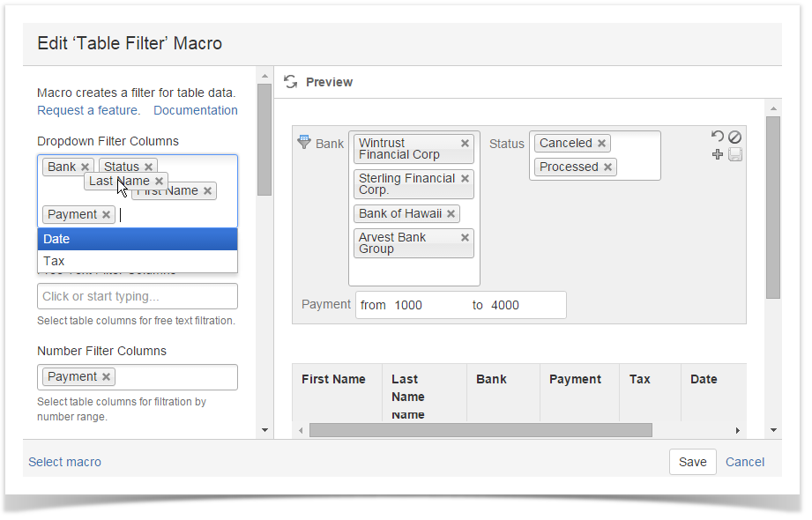Click the Cancel link
Viewport: 812px width, 520px height.
[x=744, y=462]
